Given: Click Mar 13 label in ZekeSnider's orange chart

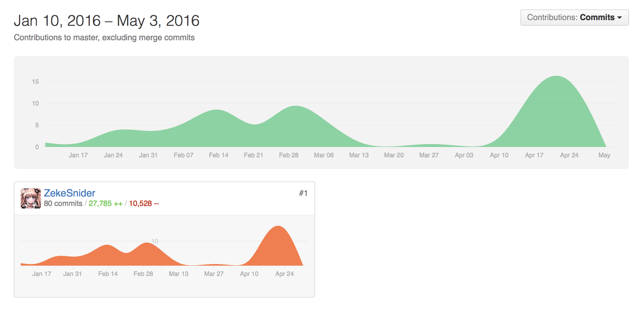Looking at the screenshot, I should [x=178, y=274].
